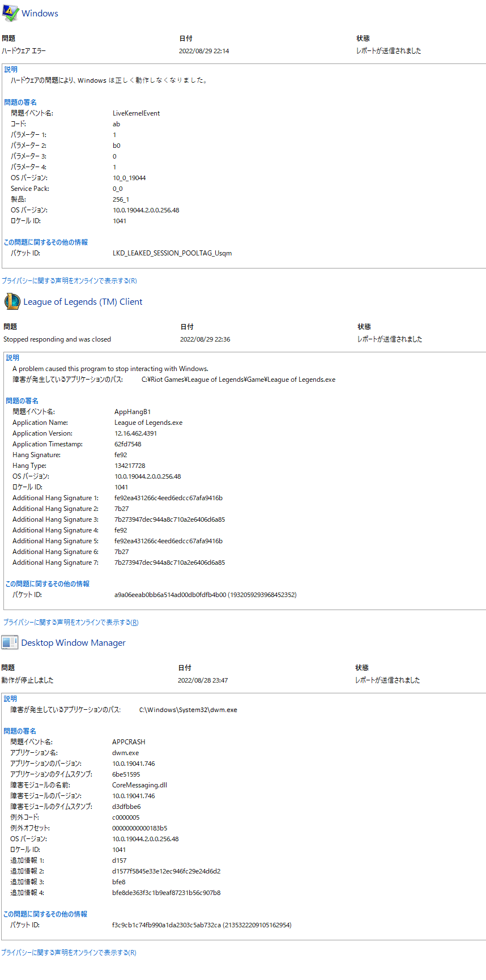Open the privacy statement link under the League of Legends report
This screenshot has width=486, height=980.
71,622
